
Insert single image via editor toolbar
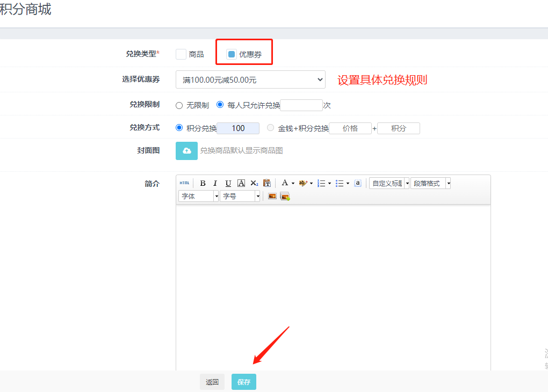(x=272, y=197)
